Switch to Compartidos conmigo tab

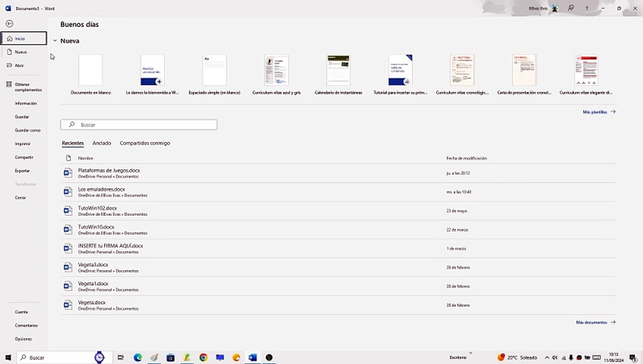click(145, 143)
